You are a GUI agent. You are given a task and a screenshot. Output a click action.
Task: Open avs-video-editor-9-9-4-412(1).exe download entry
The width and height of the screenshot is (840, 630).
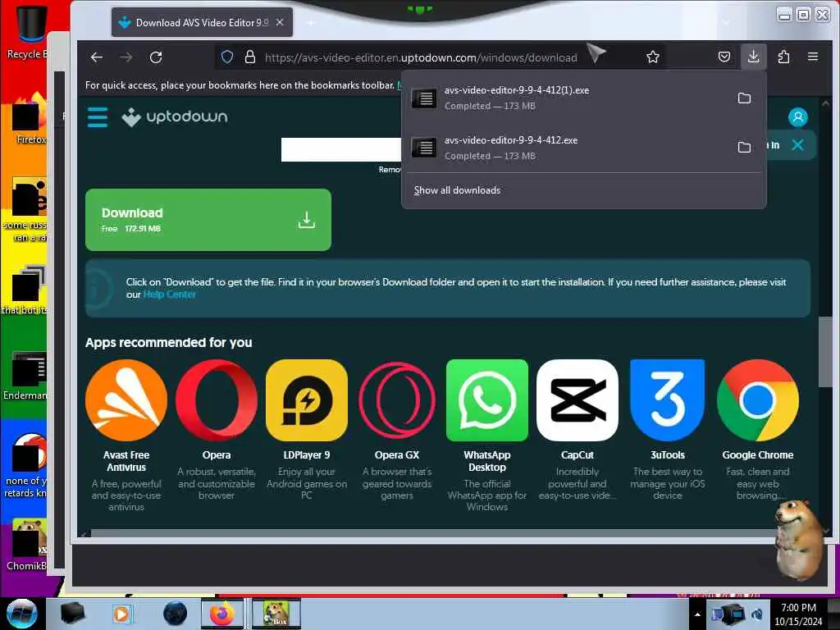568,98
